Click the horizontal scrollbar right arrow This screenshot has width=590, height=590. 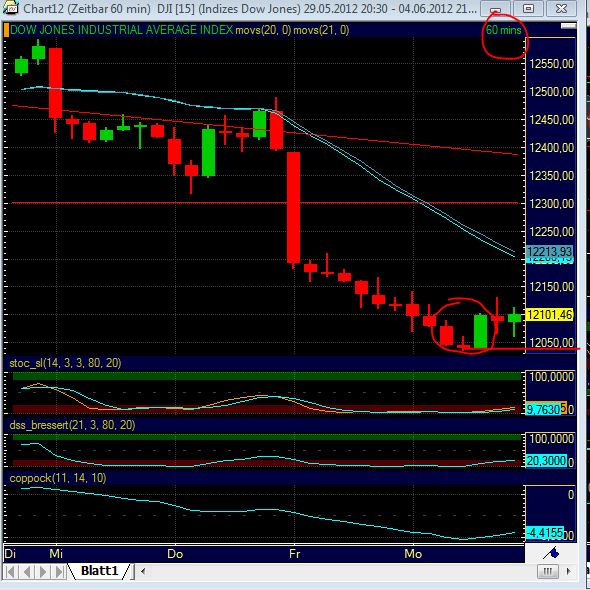pos(568,571)
